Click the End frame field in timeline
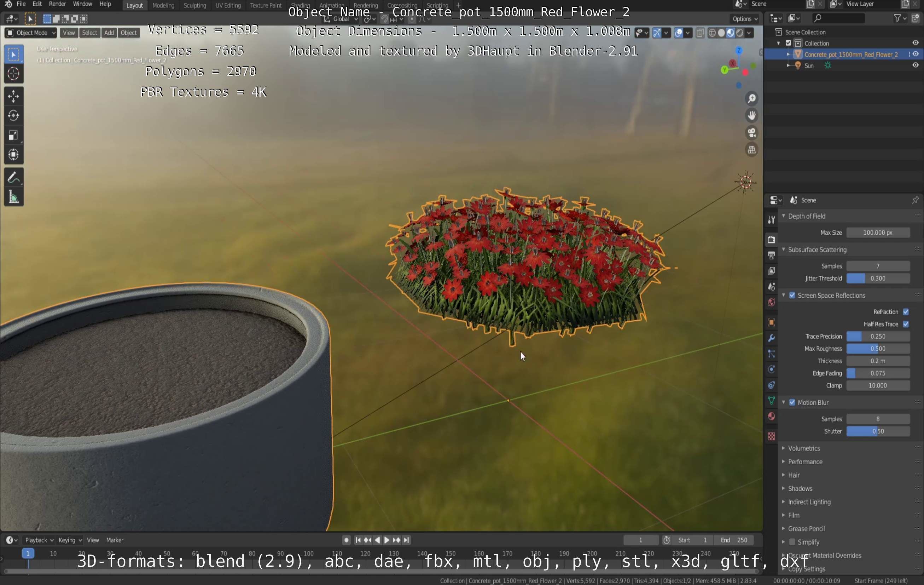924x585 pixels. tap(734, 540)
